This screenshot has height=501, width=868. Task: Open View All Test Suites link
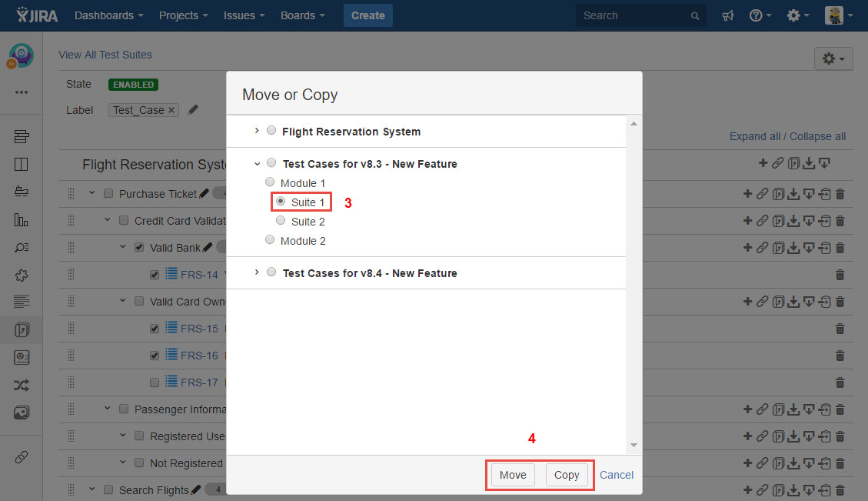click(x=105, y=55)
